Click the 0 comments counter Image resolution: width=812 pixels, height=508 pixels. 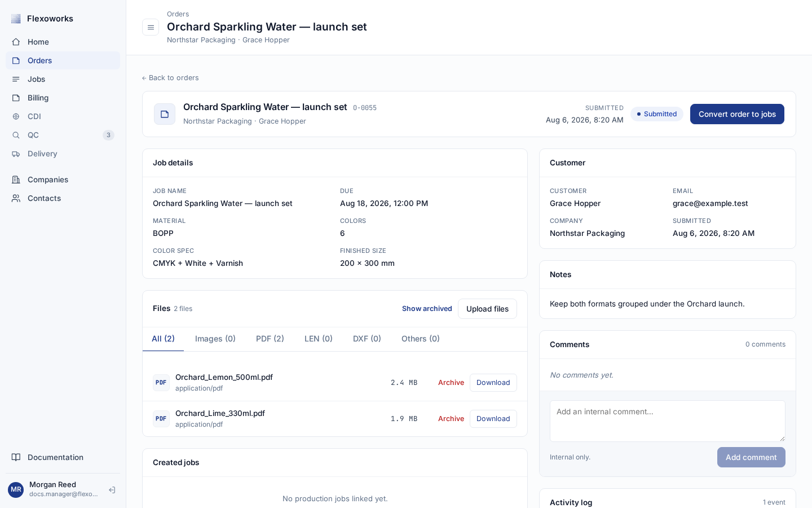pos(765,344)
